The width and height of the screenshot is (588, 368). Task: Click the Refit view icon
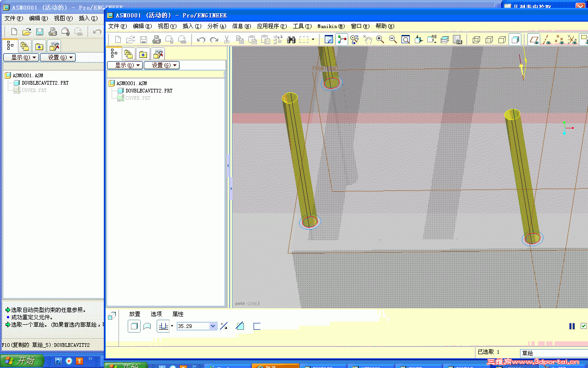[x=406, y=40]
